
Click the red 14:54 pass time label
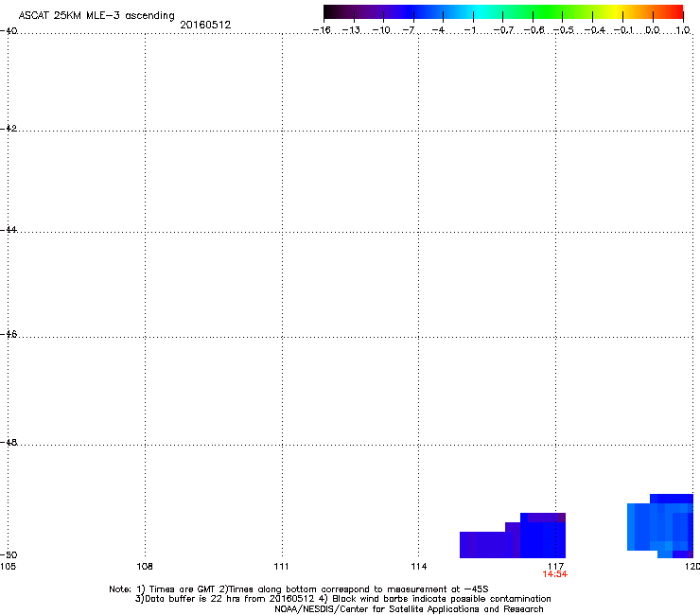pos(555,574)
